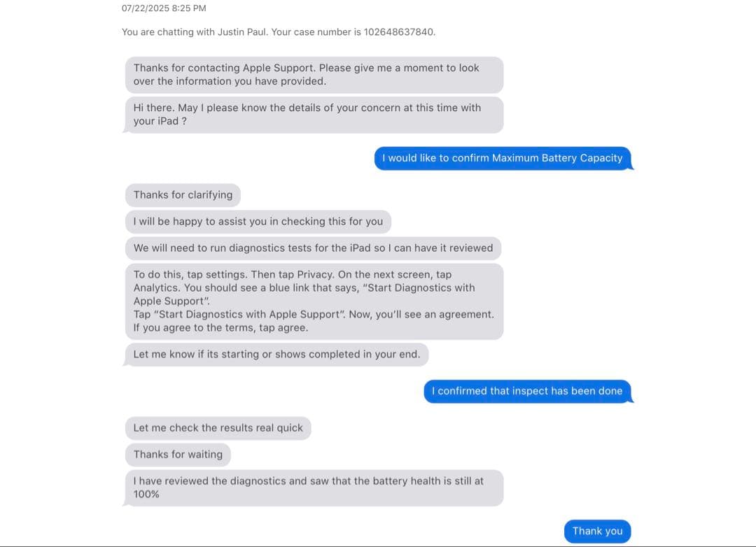This screenshot has width=756, height=547.
Task: Click the blue "I confirmed that inspect" bubble
Action: [x=527, y=391]
